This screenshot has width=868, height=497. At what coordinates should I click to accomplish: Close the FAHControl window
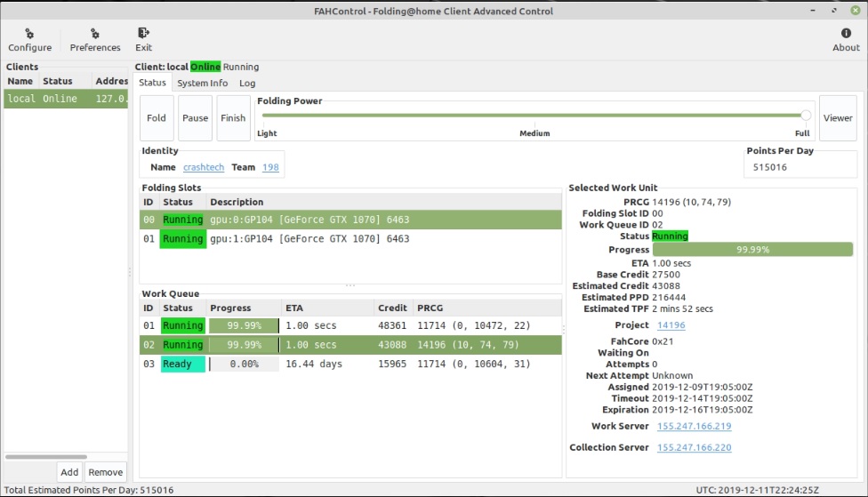pyautogui.click(x=856, y=11)
